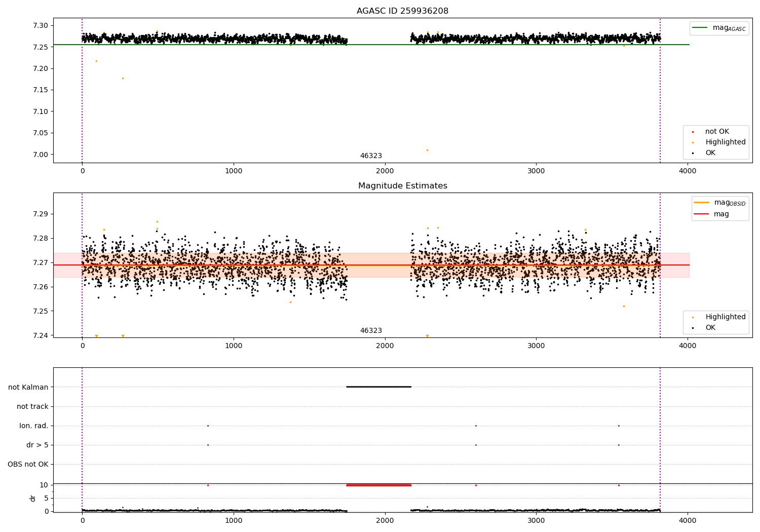Click the 'not track' axis label
The width and height of the screenshot is (760, 532).
32,406
